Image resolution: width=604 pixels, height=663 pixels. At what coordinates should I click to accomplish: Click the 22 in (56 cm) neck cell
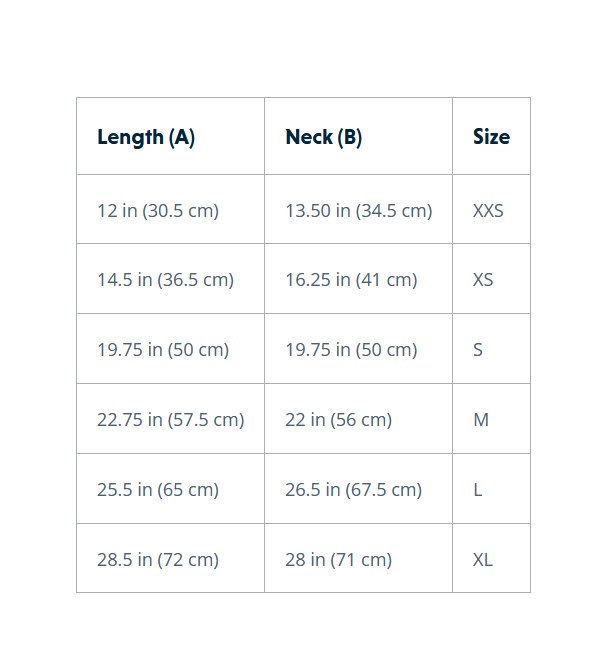coord(338,420)
